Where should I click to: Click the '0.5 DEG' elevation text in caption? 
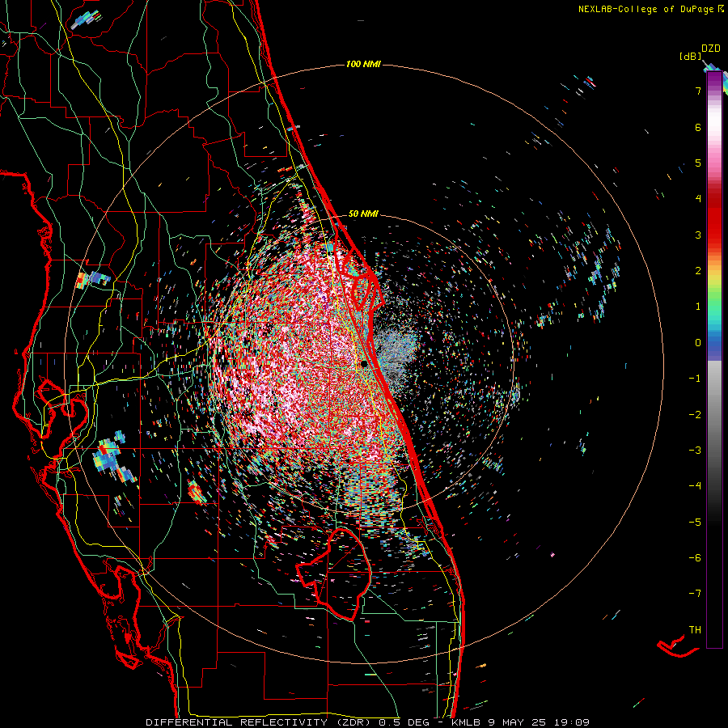click(x=404, y=722)
